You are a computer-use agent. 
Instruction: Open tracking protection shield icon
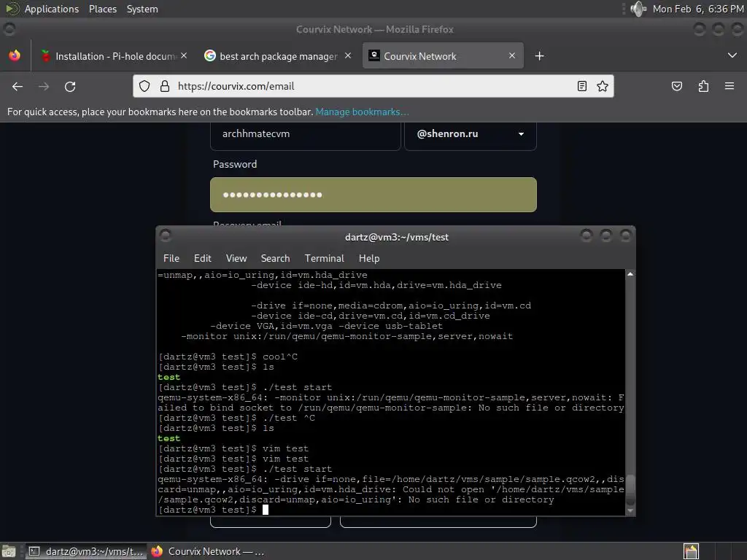144,86
